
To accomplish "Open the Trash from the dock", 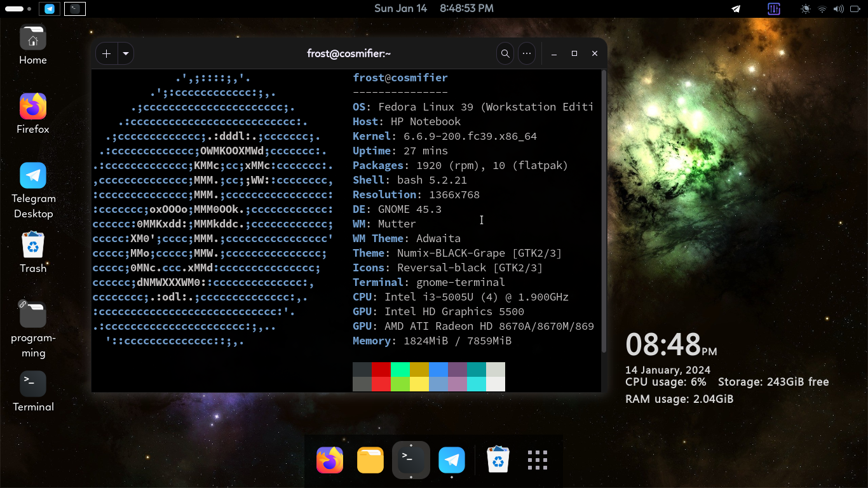I will tap(498, 460).
